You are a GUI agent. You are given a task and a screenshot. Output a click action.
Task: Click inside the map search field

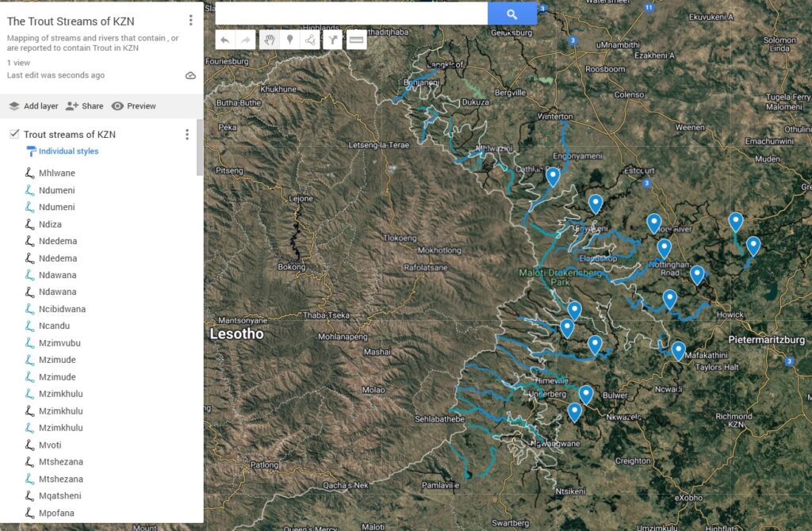click(x=350, y=14)
